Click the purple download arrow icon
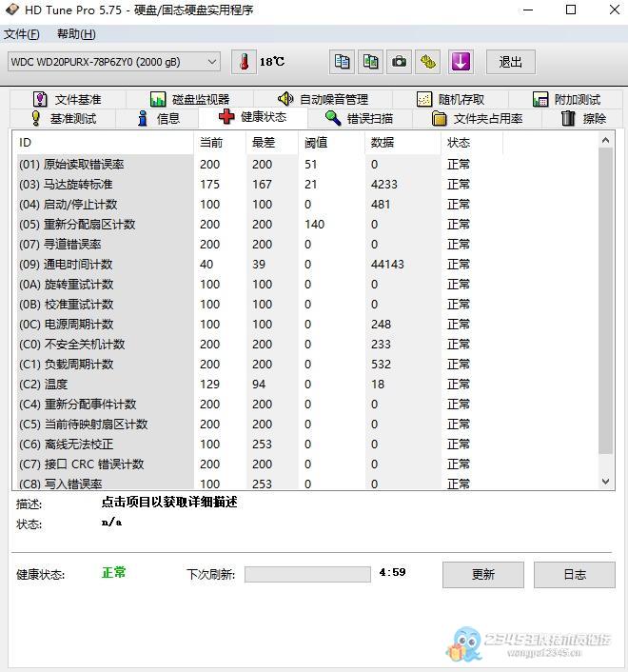The image size is (628, 672). pos(461,62)
